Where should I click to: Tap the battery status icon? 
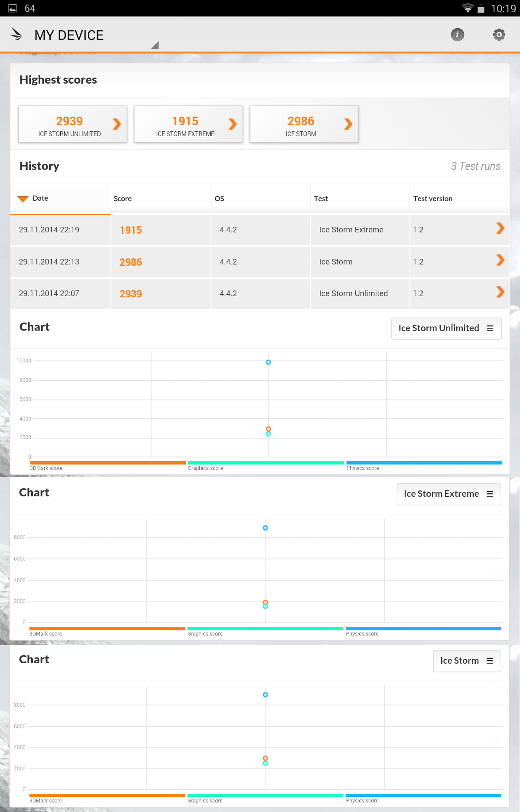[481, 8]
